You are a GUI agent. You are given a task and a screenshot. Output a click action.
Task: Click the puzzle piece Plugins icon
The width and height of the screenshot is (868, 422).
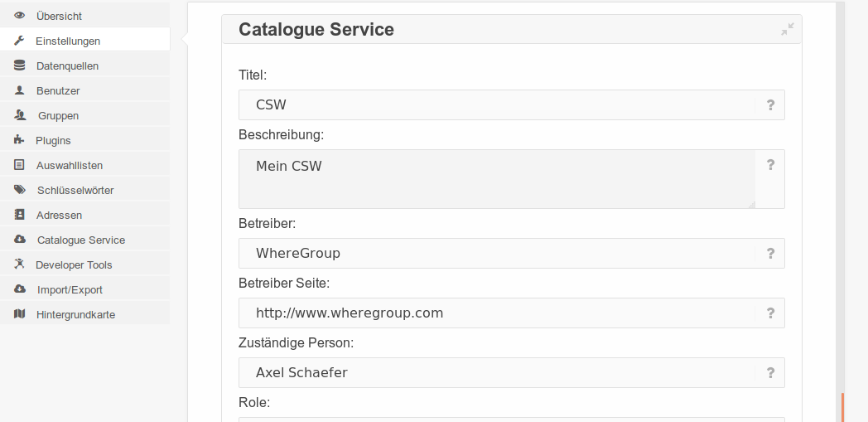tap(19, 139)
